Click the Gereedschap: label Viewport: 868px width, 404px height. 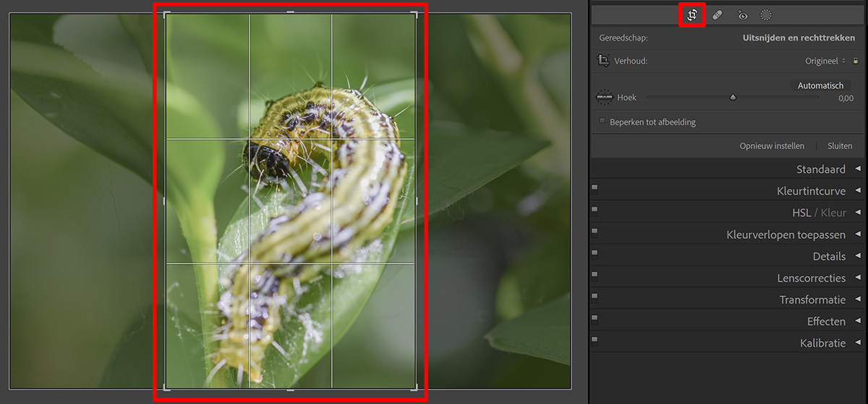[x=624, y=38]
